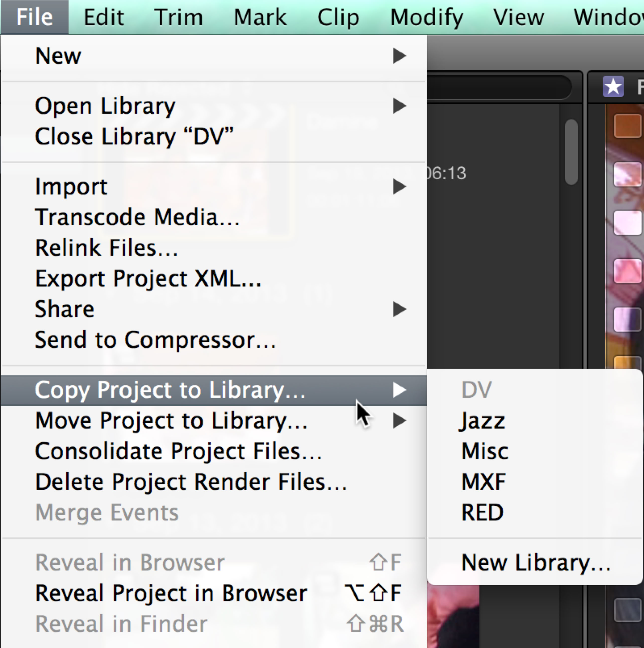This screenshot has width=644, height=648.
Task: Open the Modify menu
Action: [x=427, y=17]
